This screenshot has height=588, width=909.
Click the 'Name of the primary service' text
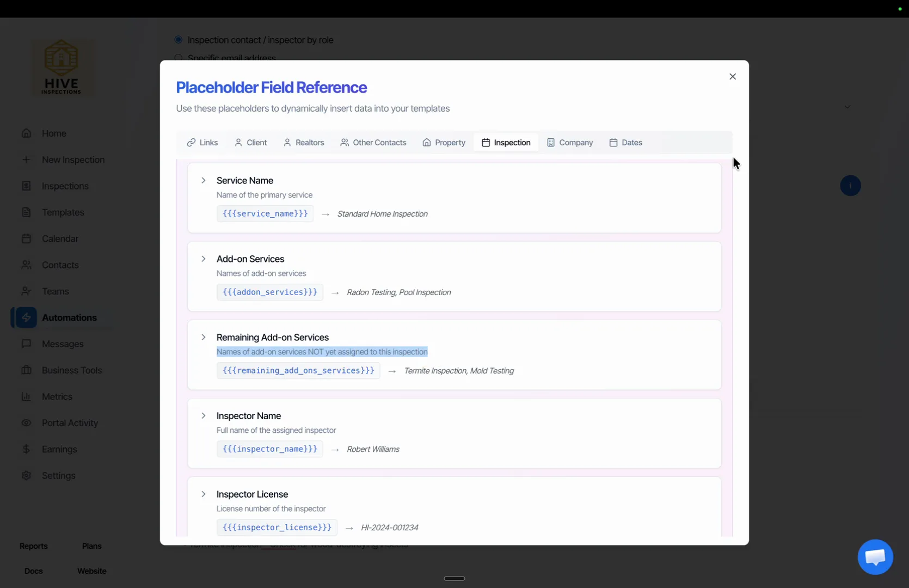(x=265, y=195)
